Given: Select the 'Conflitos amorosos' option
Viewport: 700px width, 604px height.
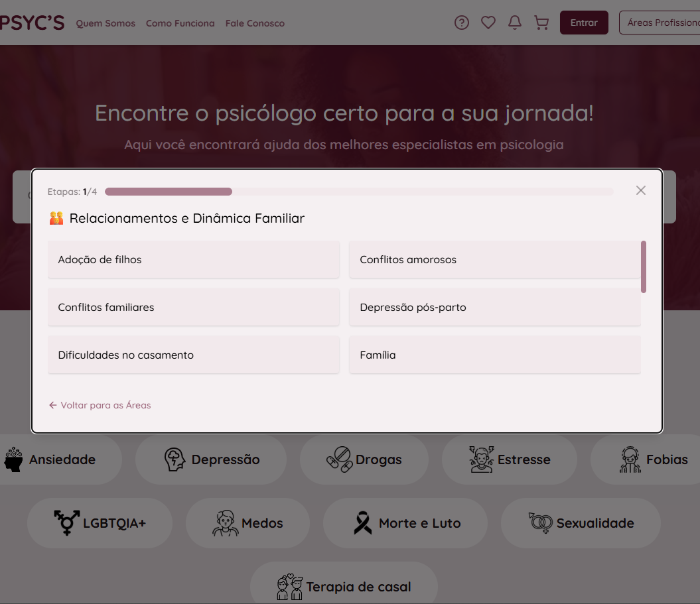Looking at the screenshot, I should pyautogui.click(x=494, y=259).
